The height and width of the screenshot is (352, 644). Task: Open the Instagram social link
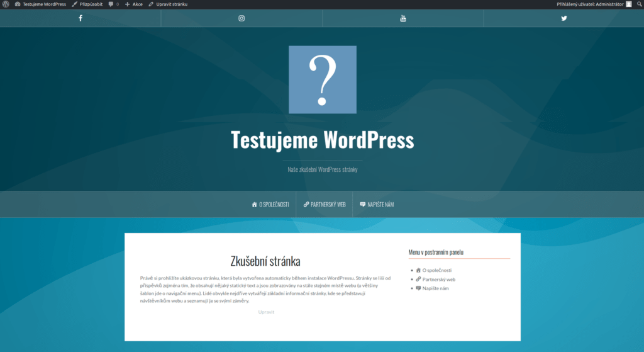click(x=241, y=18)
